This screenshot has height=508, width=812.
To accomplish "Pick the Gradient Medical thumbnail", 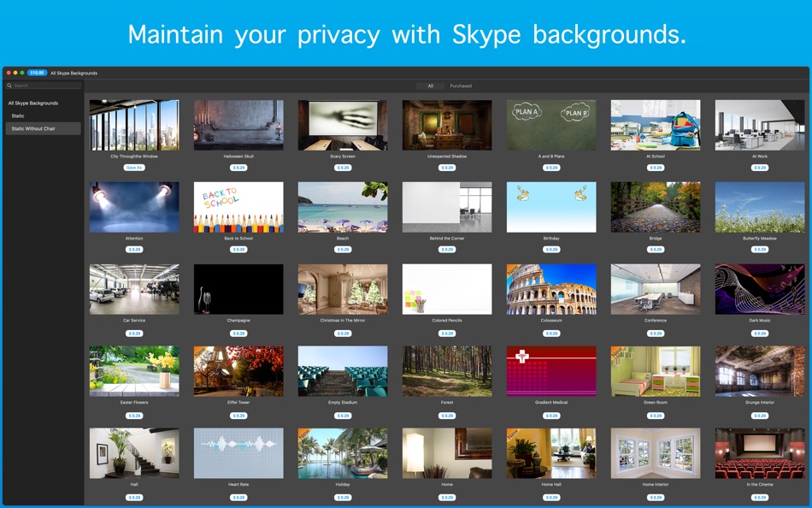I will pos(551,371).
